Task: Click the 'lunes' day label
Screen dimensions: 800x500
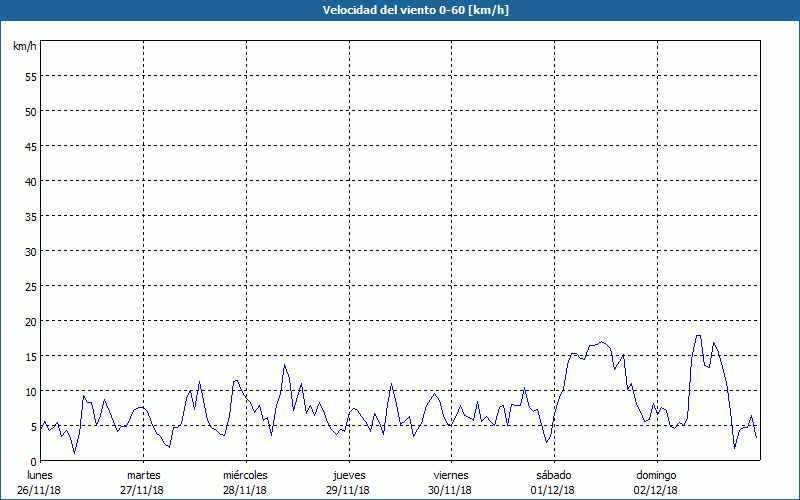Action: 40,475
